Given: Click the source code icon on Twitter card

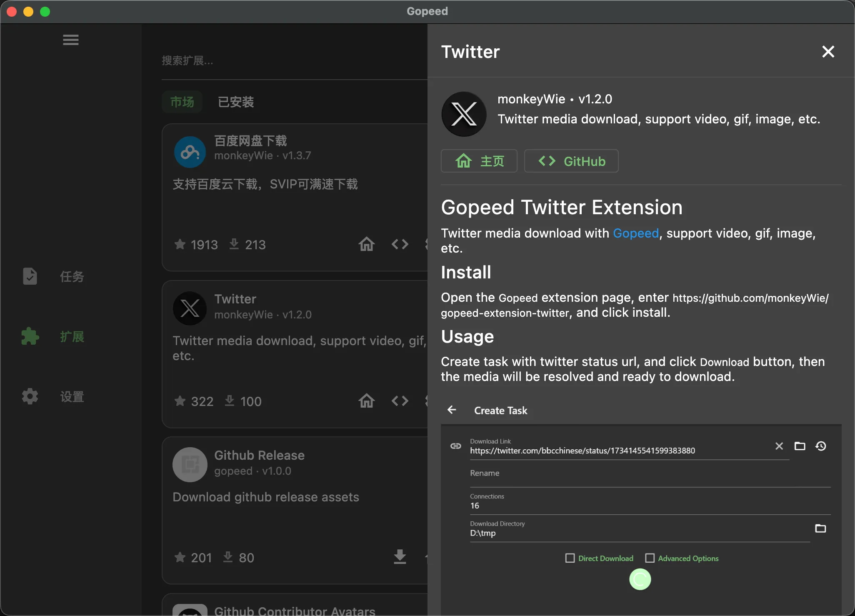Looking at the screenshot, I should [x=400, y=401].
